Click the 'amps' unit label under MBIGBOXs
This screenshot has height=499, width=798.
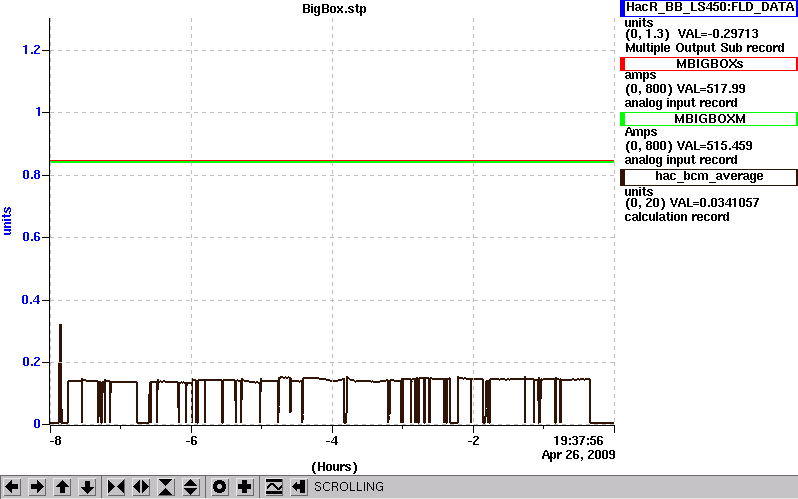[640, 75]
